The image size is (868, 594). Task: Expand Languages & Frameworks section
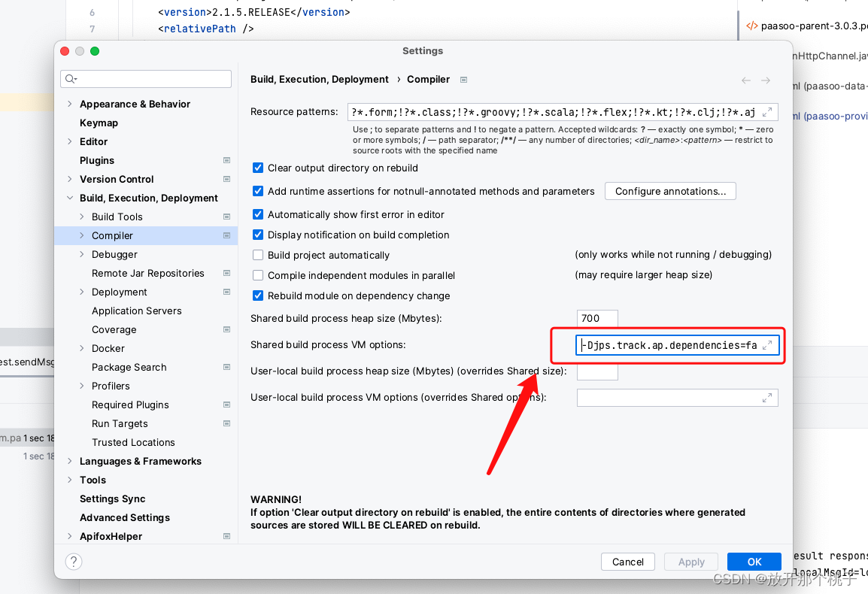[70, 461]
